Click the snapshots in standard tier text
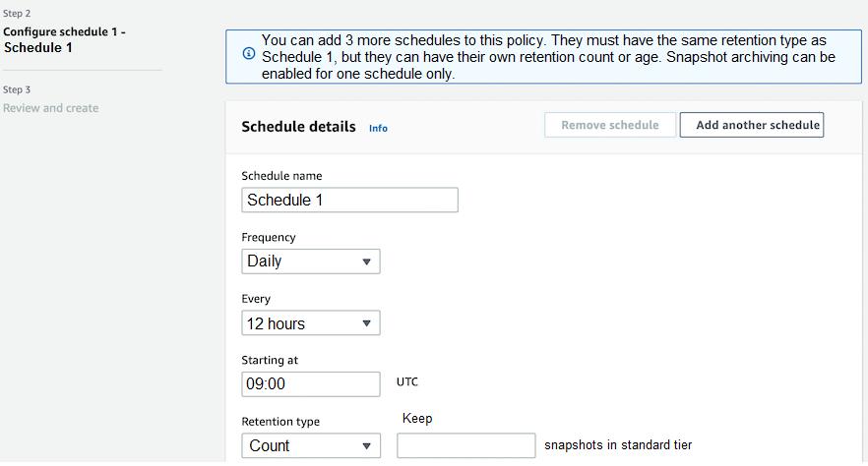 click(618, 445)
